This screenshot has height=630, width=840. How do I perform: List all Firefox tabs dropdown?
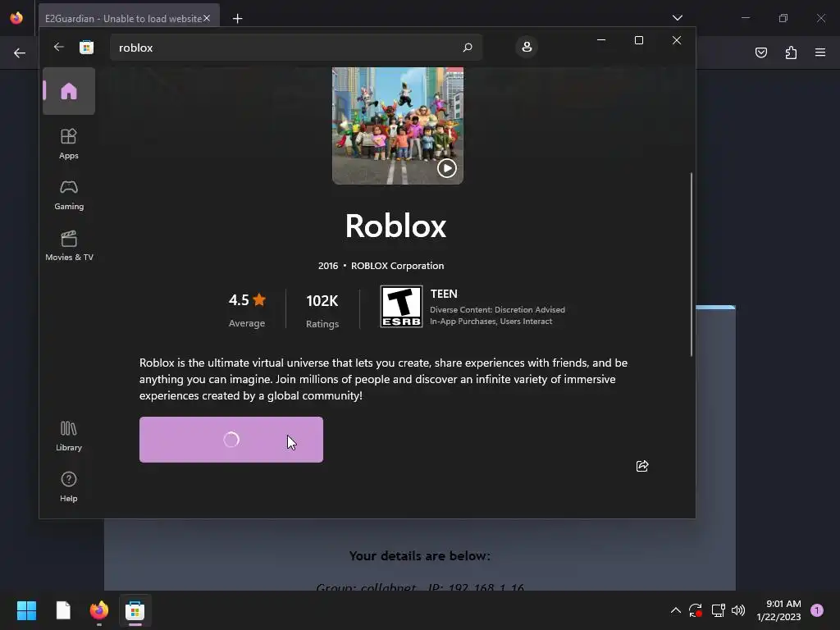tap(677, 18)
